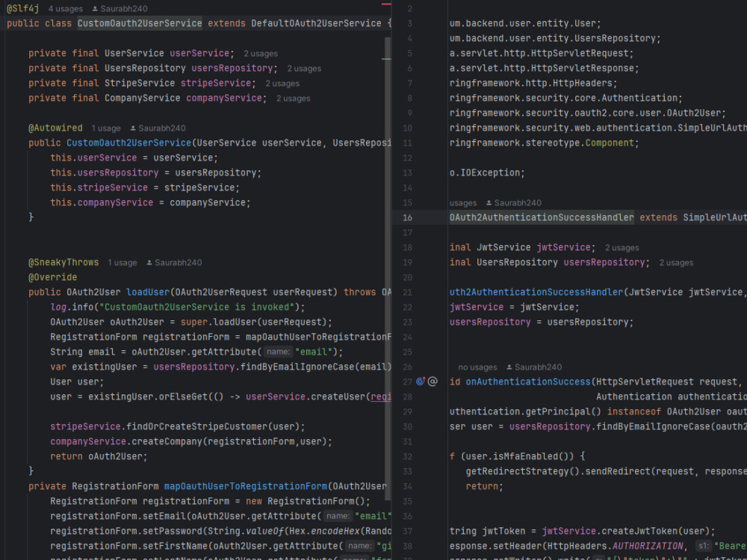Click line number 27 in the right gutter

click(407, 382)
